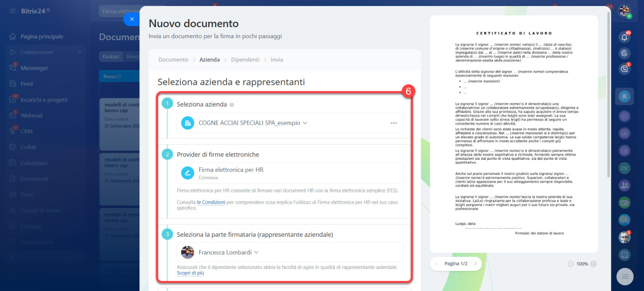Click the Scopri di più link
The image size is (644, 291).
[190, 273]
